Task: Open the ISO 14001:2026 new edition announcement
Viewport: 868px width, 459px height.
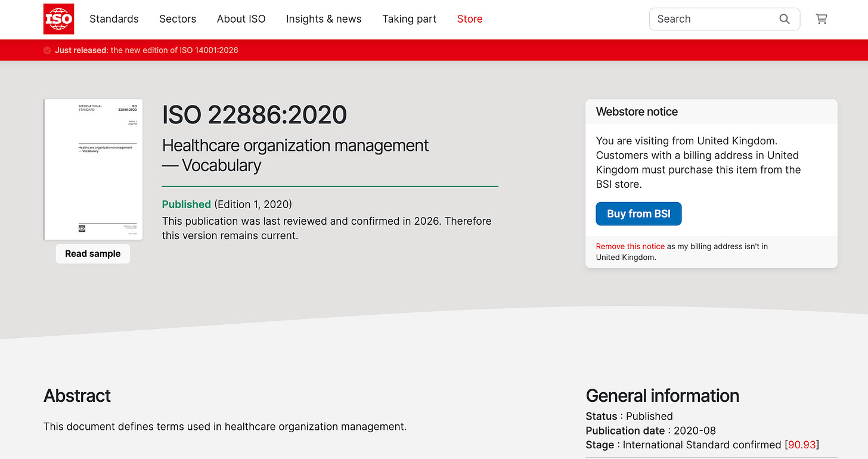Action: click(147, 50)
